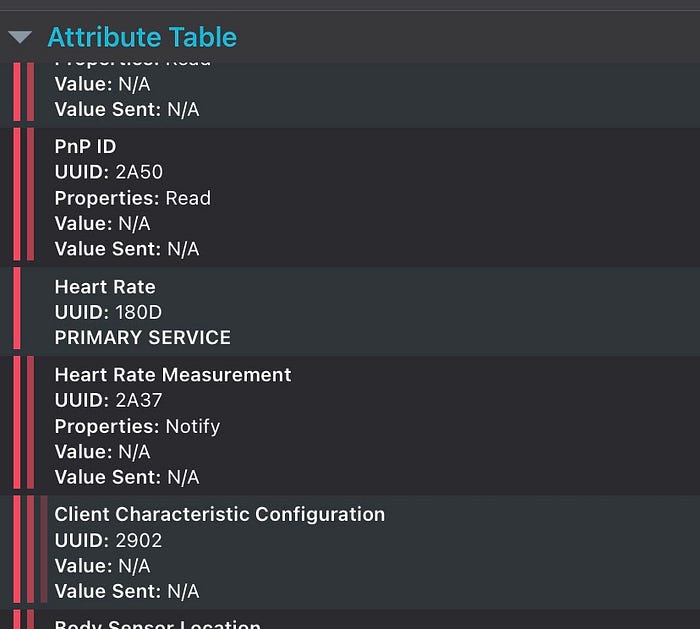Screen dimensions: 700x629
Task: Click Heart Rate Measurement Value Sent N/A
Action: (127, 477)
